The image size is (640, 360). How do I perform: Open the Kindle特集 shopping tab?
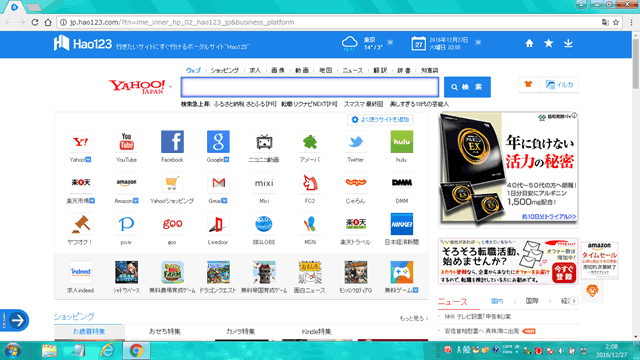(316, 331)
